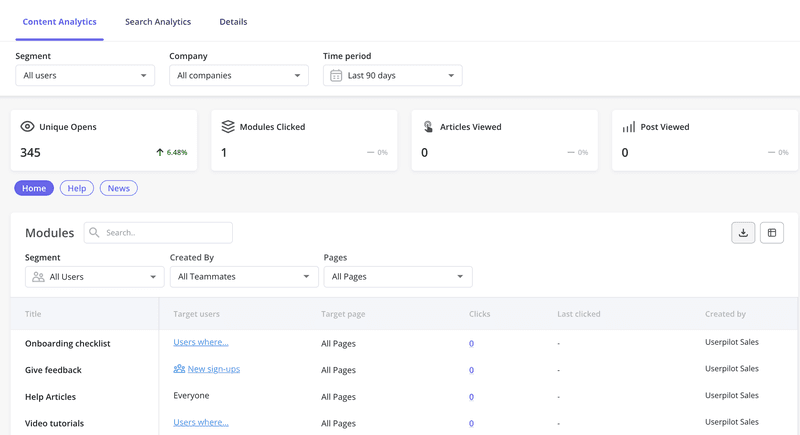
Task: Click the stacked layers Modules Clicked icon
Action: click(x=228, y=127)
